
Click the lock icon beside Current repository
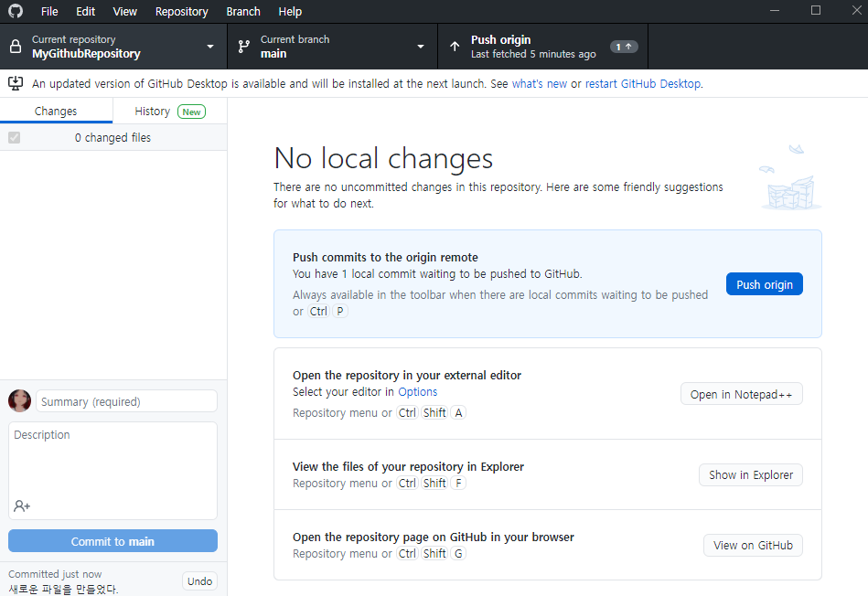[x=16, y=47]
